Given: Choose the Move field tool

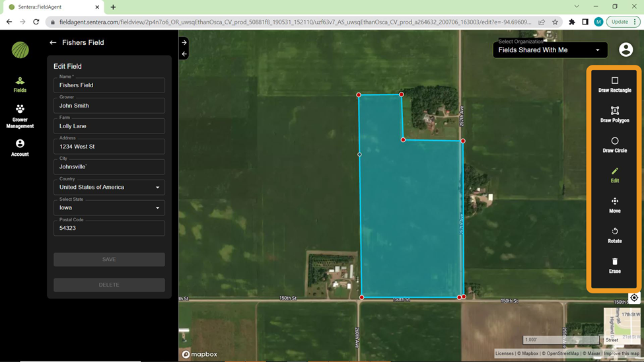Looking at the screenshot, I should (x=614, y=205).
